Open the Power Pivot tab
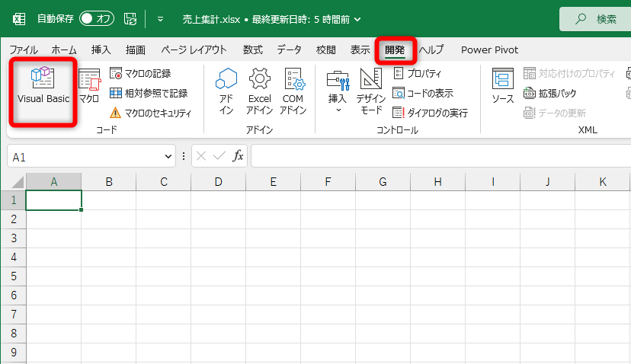This screenshot has width=631, height=364. coord(489,49)
